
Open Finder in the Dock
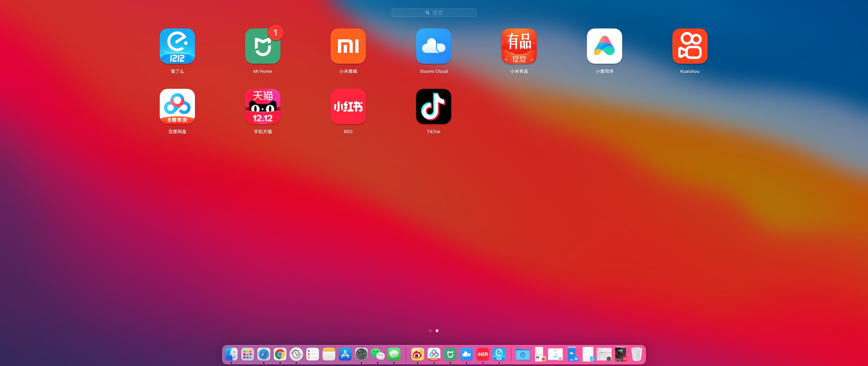(x=231, y=354)
